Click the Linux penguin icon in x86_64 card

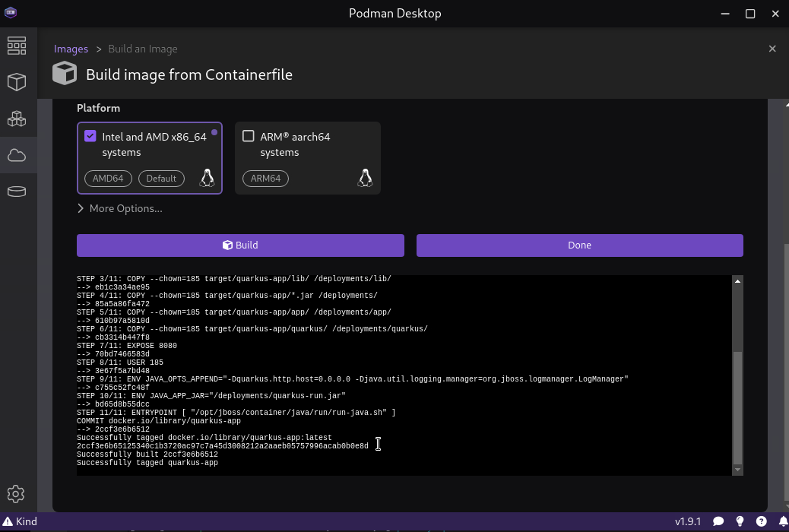point(207,178)
